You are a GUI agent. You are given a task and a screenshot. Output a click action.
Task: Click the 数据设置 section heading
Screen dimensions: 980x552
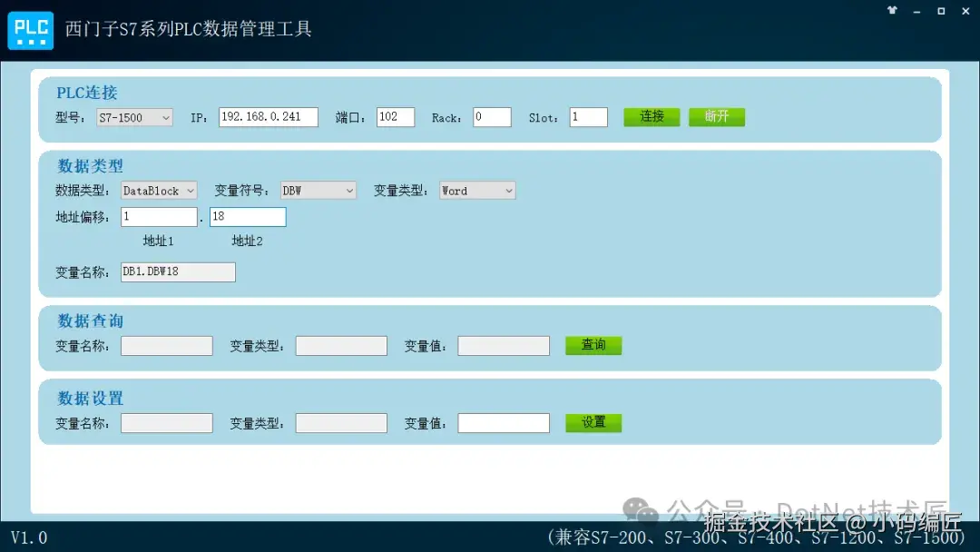pyautogui.click(x=90, y=399)
